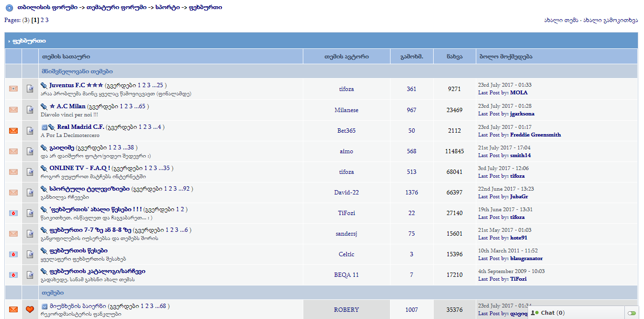Open the A.C Milan topic
This screenshot has width=644, height=319.
(x=68, y=106)
